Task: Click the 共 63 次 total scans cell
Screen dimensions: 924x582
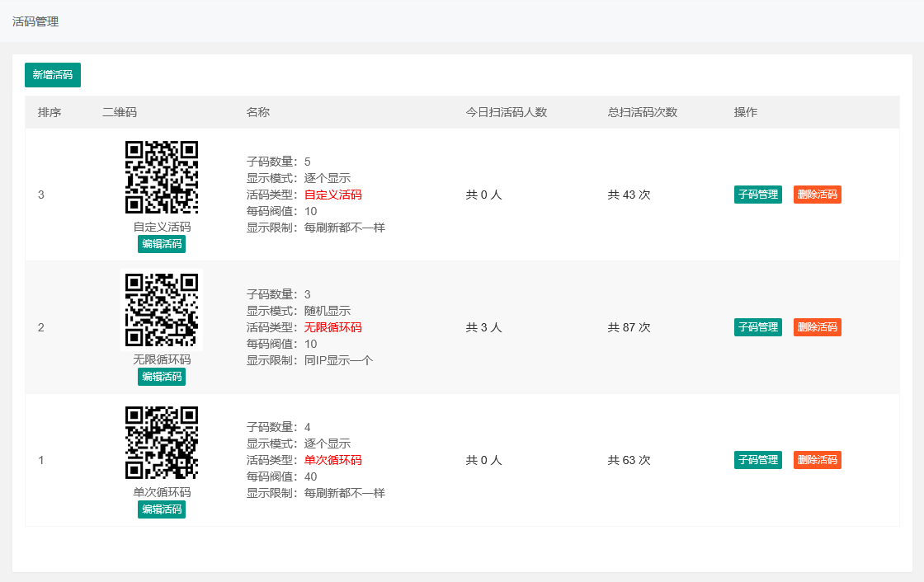Action: click(x=629, y=460)
